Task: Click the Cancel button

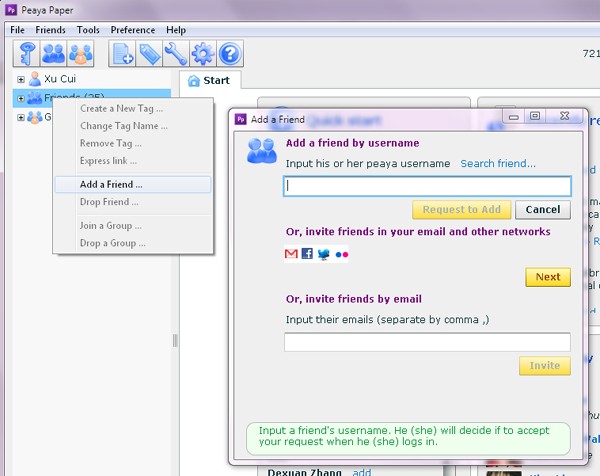Action: click(x=543, y=210)
